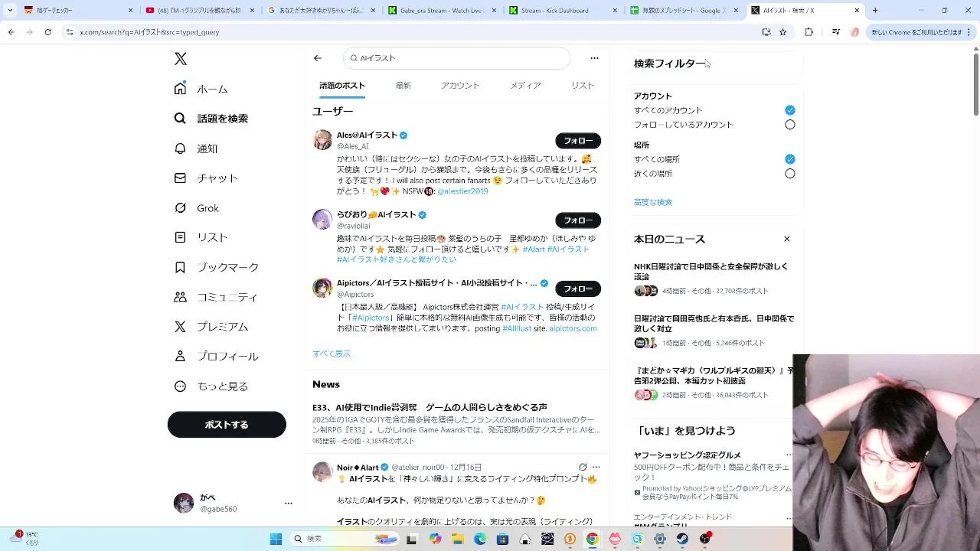Click page vertical scrollbar thumb
Screen dimensions: 980x551
tap(976, 84)
